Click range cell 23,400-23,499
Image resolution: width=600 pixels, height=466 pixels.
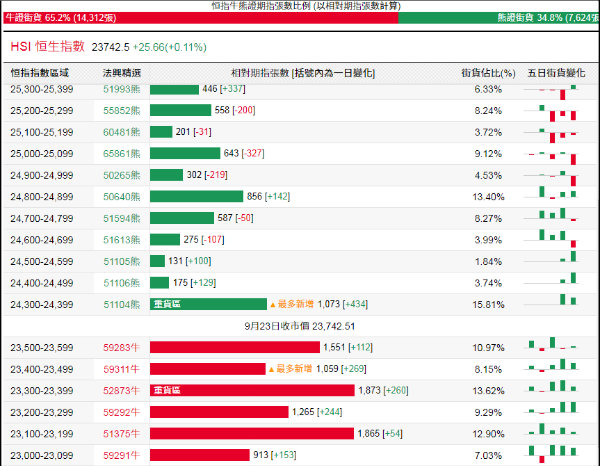click(x=42, y=369)
